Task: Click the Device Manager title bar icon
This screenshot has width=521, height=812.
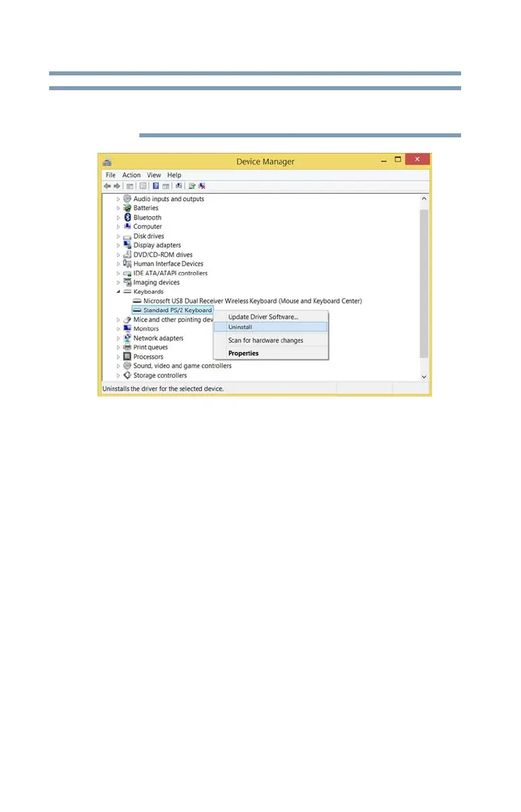Action: pos(106,162)
